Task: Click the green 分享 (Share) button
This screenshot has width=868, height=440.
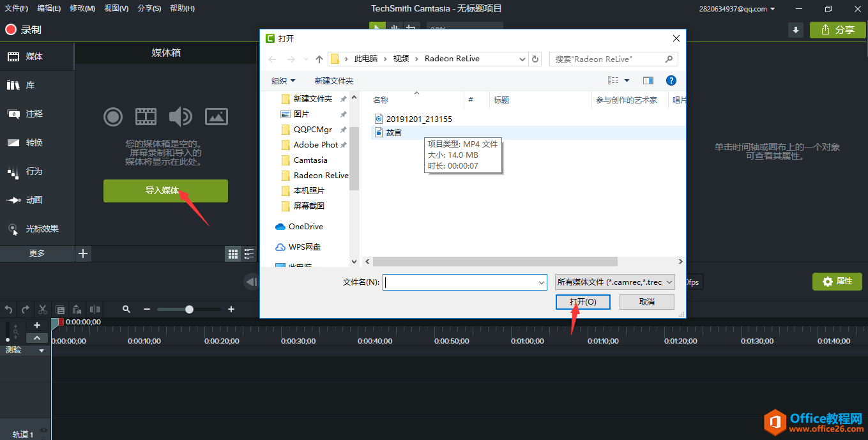Action: point(838,30)
